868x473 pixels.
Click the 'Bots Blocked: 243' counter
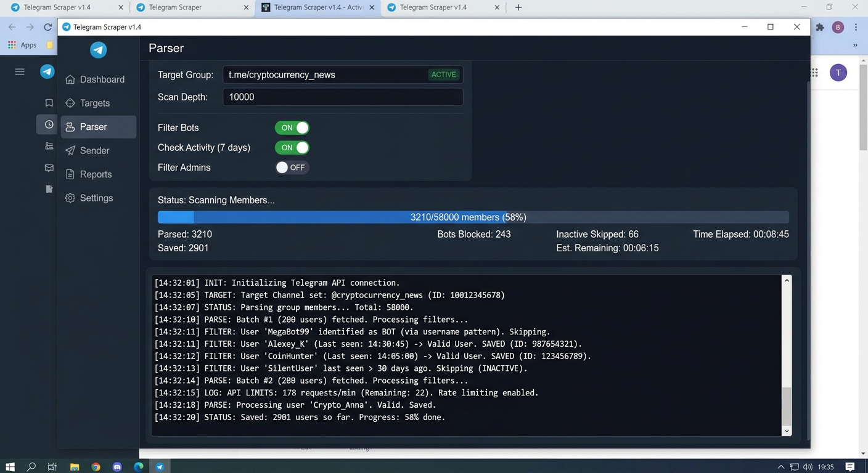474,235
